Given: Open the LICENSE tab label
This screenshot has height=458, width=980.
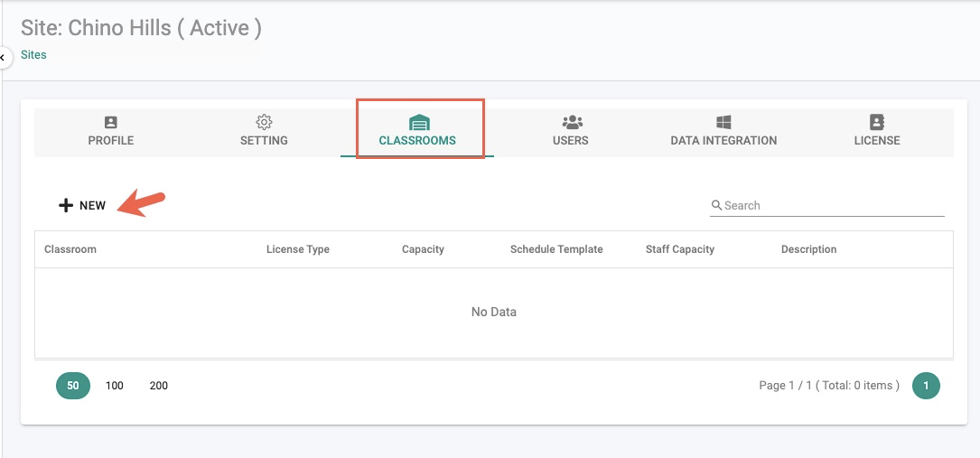Looking at the screenshot, I should pyautogui.click(x=877, y=141).
